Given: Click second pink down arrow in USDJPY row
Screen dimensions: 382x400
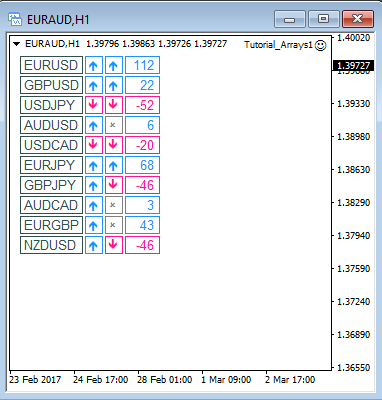Looking at the screenshot, I should point(114,105).
